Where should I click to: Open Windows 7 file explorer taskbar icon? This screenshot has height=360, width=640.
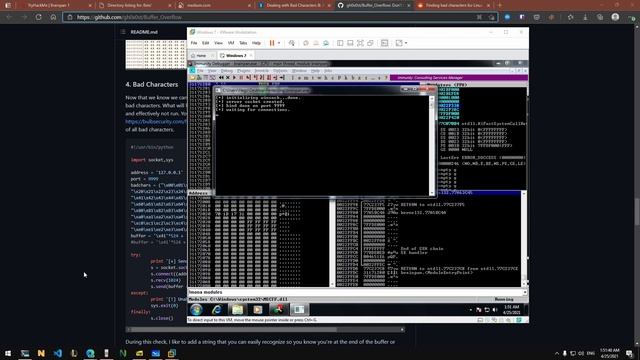coord(237,310)
